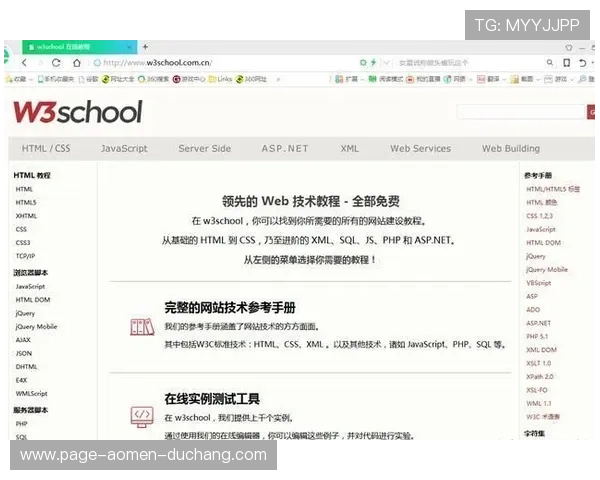Click the bookshelf reference manual icon
Screen dimensions: 600x480
pyautogui.click(x=142, y=327)
